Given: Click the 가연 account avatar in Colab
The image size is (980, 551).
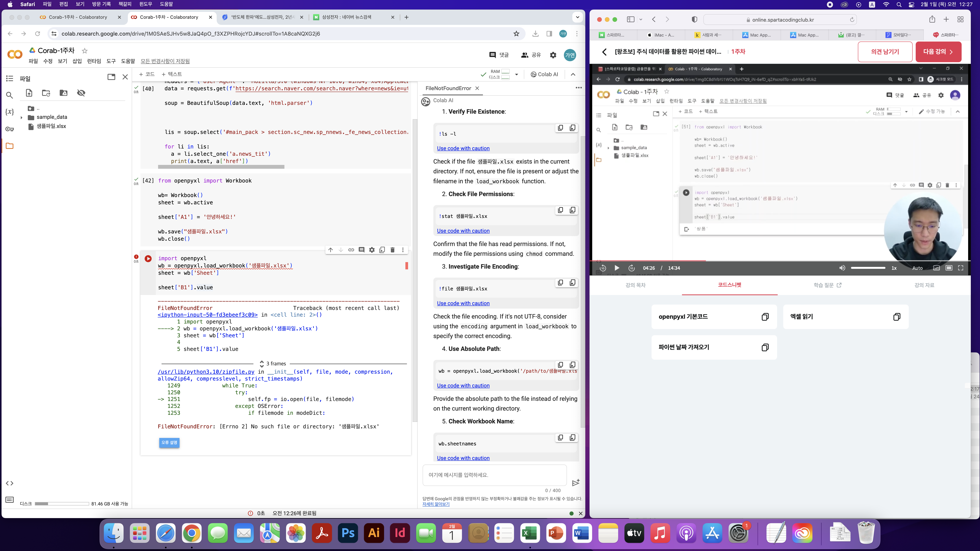Looking at the screenshot, I should [x=570, y=55].
